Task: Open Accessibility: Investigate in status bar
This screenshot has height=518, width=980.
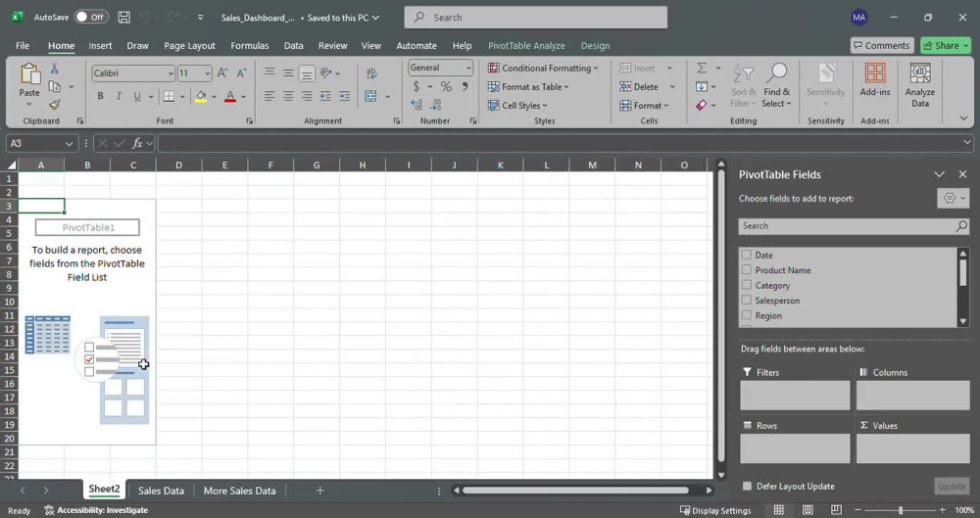Action: click(96, 510)
